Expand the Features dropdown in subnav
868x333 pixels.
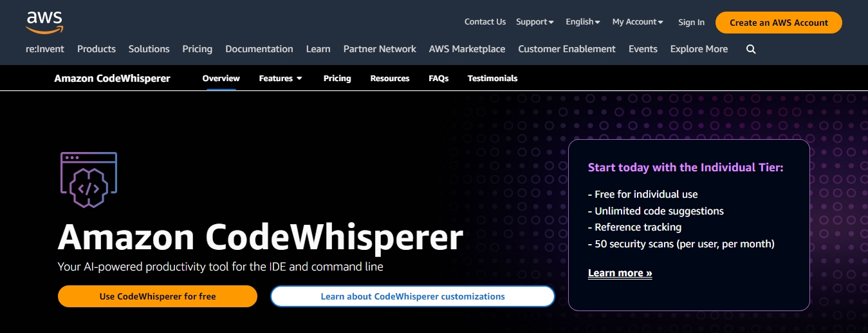coord(281,79)
